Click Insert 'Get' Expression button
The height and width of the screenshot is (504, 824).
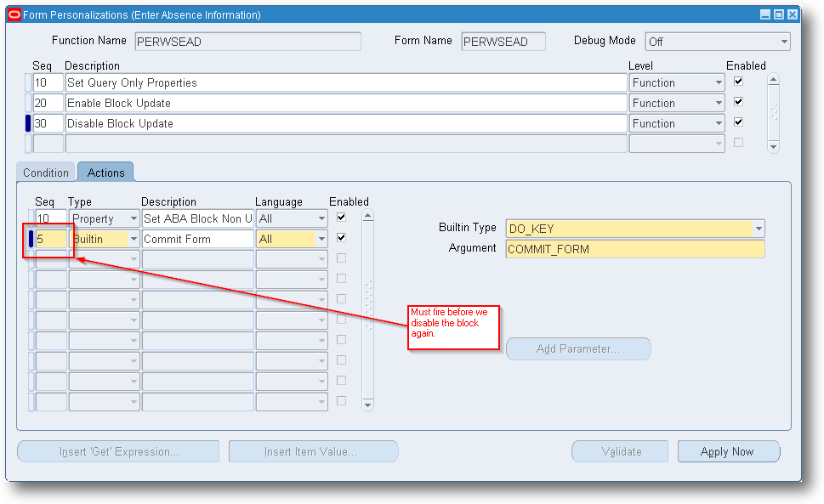(x=118, y=451)
